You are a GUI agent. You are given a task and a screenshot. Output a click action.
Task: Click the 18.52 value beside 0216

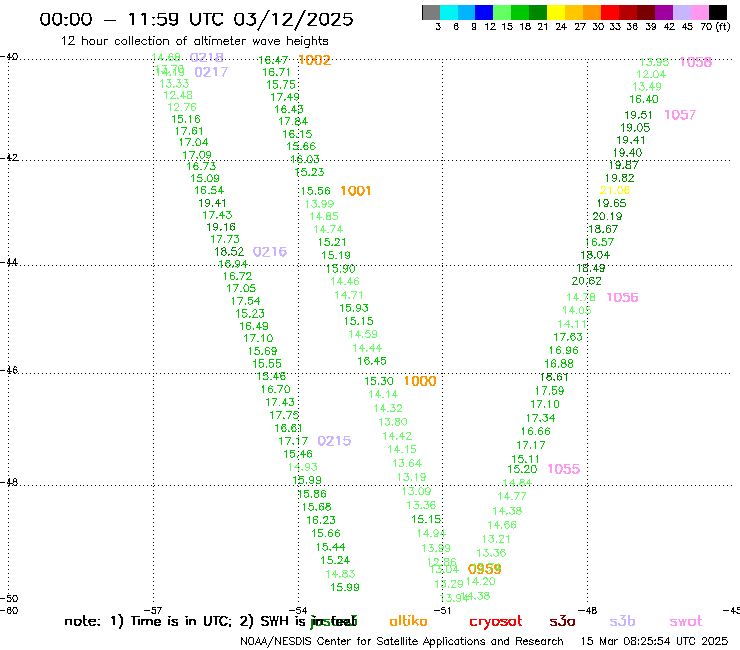tap(229, 252)
